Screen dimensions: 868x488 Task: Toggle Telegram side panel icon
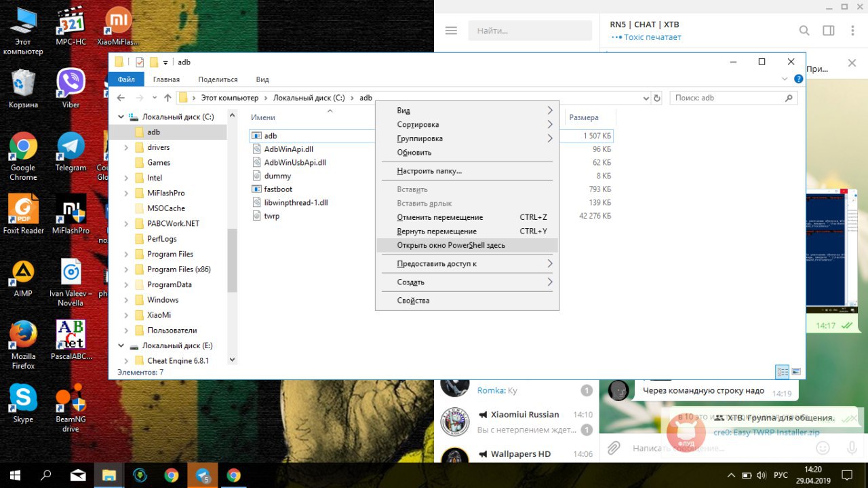click(828, 31)
